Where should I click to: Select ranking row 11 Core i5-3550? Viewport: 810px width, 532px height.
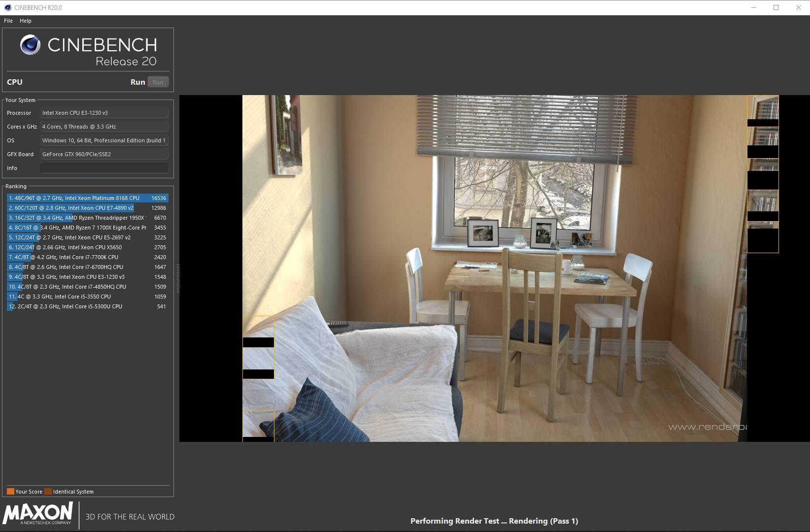click(x=88, y=297)
